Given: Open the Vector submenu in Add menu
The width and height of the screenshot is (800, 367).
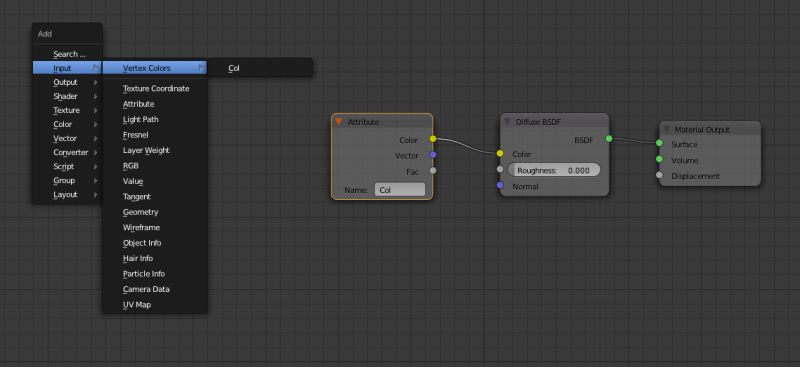Looking at the screenshot, I should [x=67, y=138].
